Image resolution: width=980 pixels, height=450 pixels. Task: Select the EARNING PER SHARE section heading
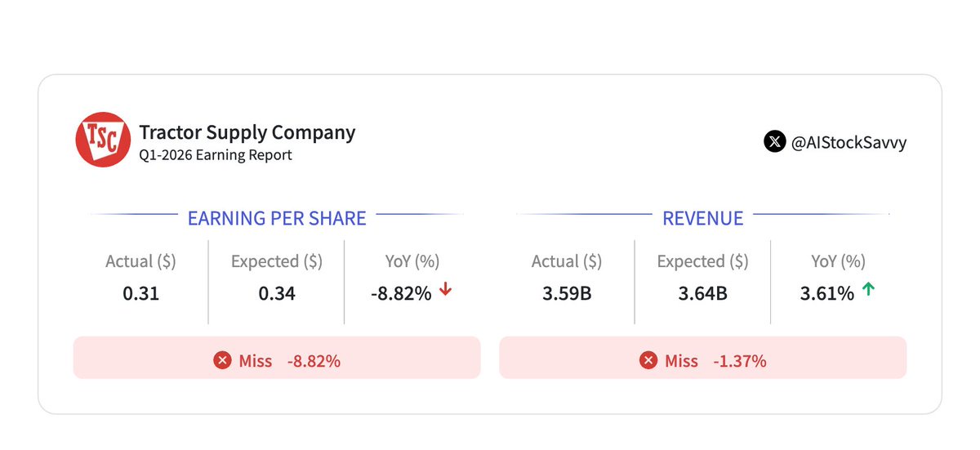[277, 218]
